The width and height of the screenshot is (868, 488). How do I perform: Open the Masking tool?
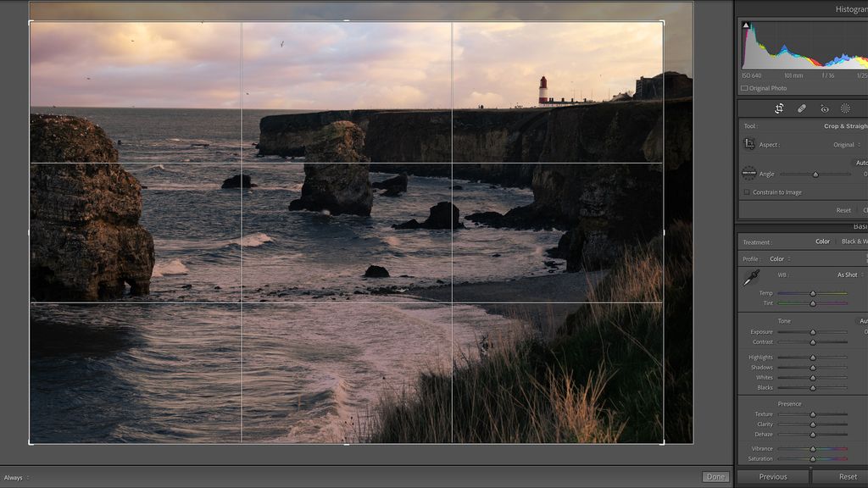point(844,108)
